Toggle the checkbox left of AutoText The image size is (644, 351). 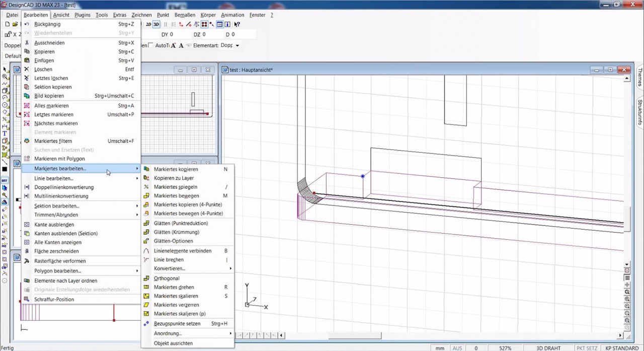[151, 45]
